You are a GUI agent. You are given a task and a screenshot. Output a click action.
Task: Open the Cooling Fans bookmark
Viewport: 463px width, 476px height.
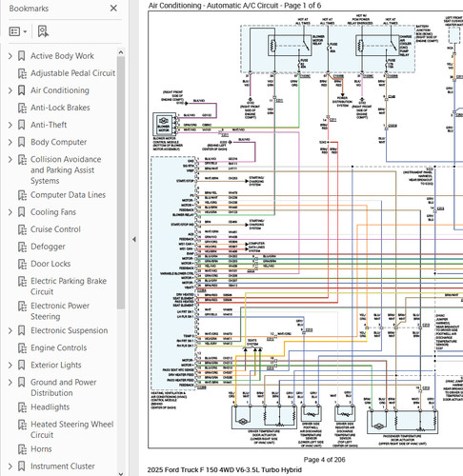pos(53,212)
